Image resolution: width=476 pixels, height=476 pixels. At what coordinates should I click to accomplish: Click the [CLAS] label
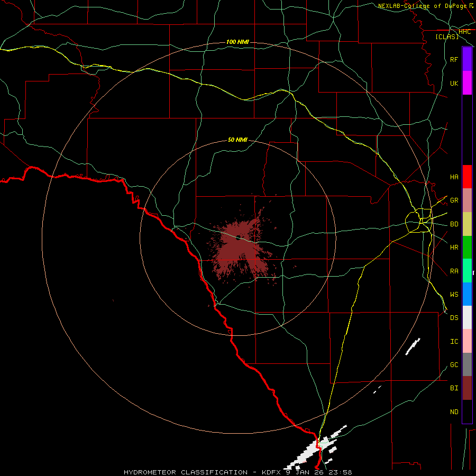[447, 37]
